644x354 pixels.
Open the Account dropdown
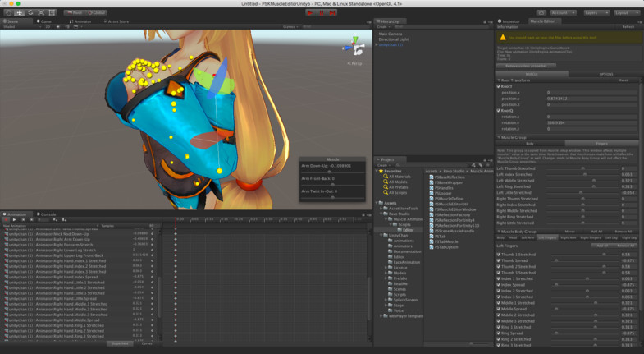click(563, 13)
